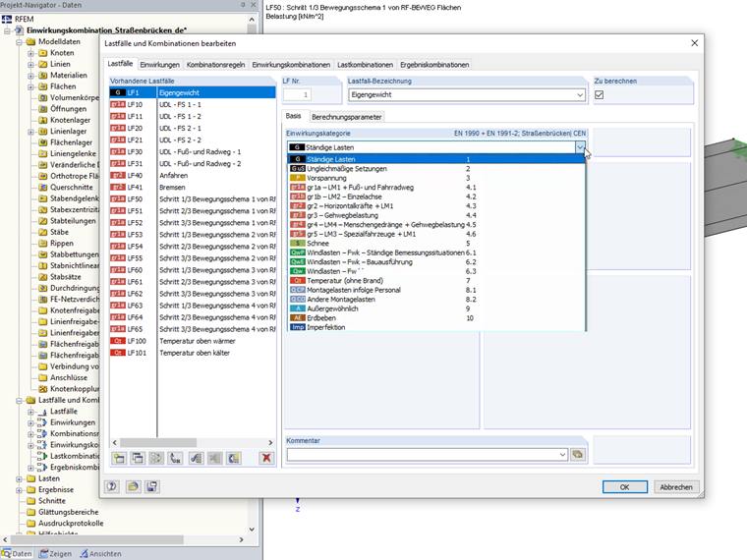This screenshot has width=747, height=560.
Task: Switch to the Berechnungsparameter tab
Action: point(347,117)
